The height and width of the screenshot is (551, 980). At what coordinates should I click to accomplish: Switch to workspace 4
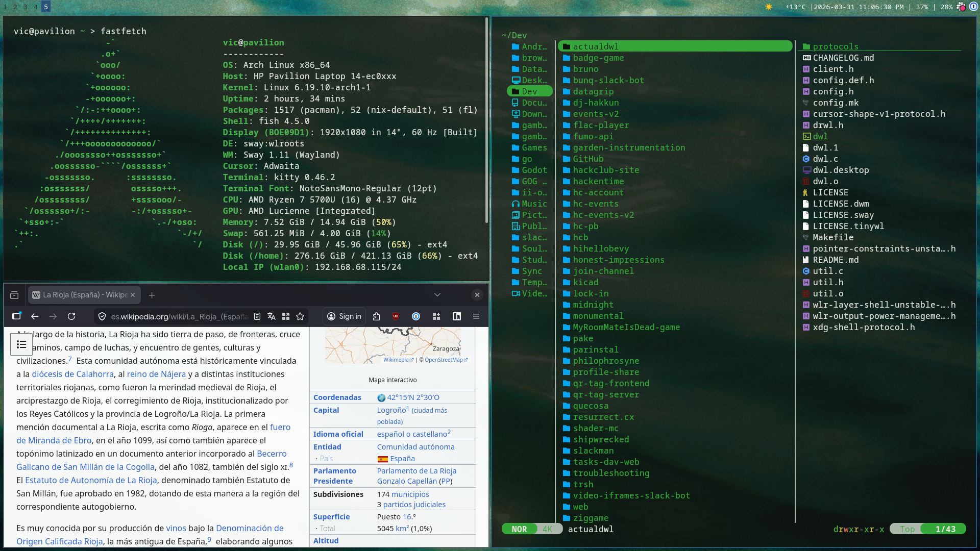click(x=36, y=7)
